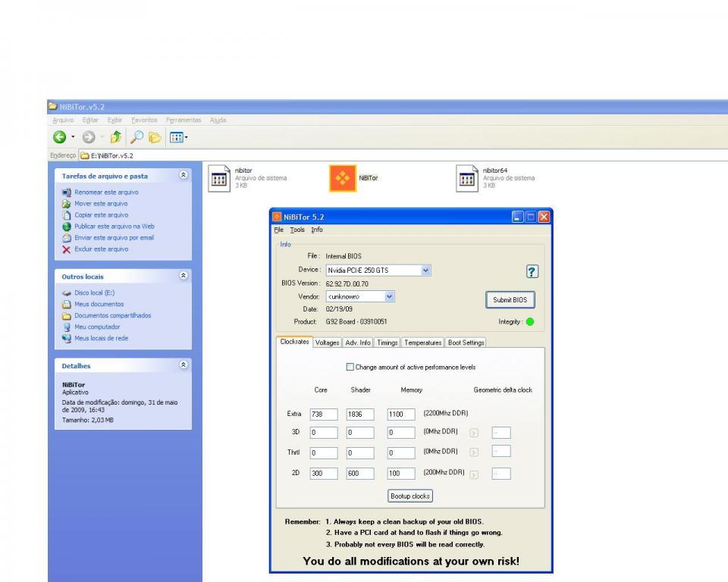Click the blue question mark help icon
The image size is (728, 582).
point(532,271)
